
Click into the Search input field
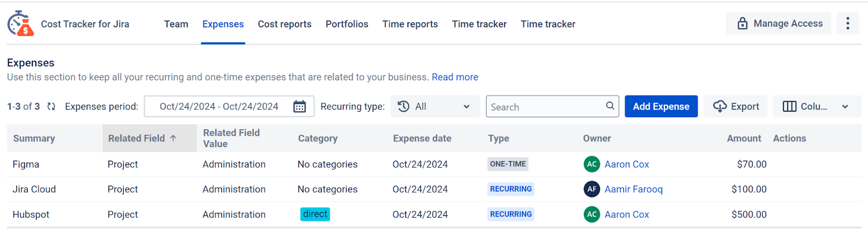click(x=545, y=106)
